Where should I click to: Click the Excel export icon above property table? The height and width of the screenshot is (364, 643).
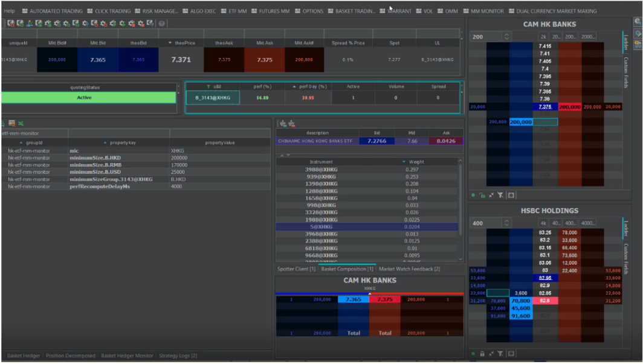coord(21,124)
